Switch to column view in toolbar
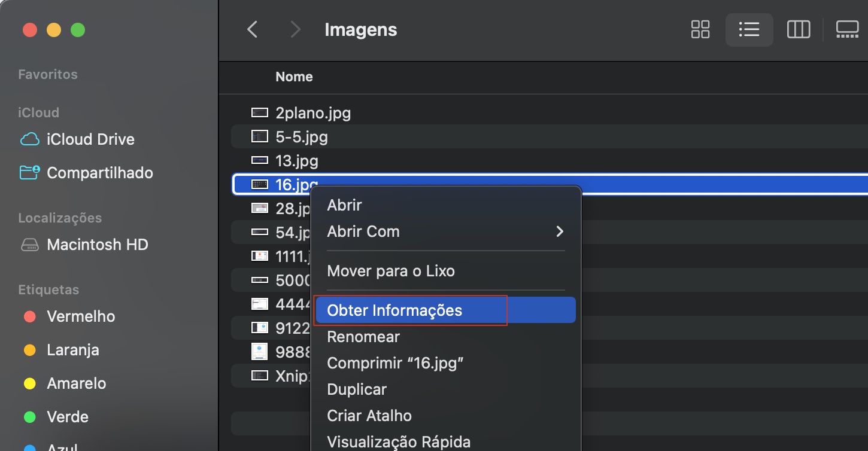Viewport: 868px width, 451px height. point(798,29)
